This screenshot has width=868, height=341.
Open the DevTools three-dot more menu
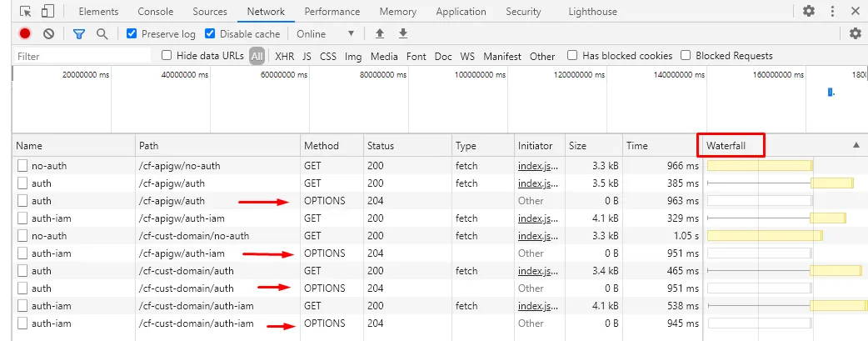point(832,12)
